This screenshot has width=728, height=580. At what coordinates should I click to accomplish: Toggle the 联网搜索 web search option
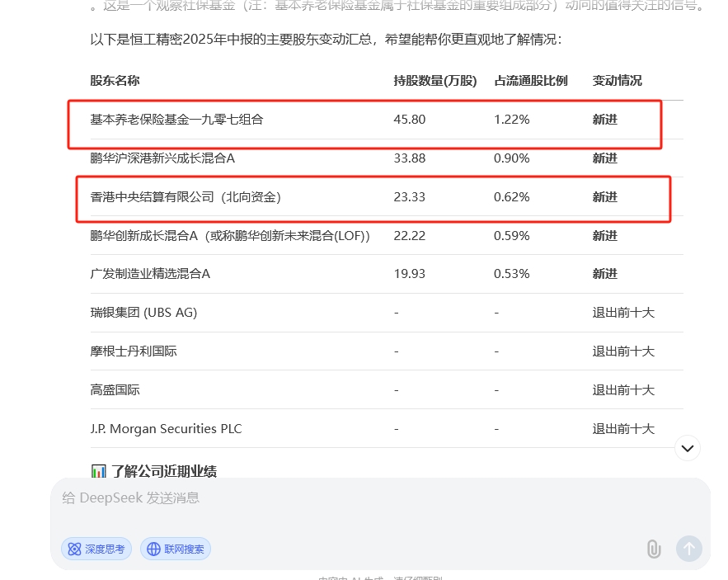176,549
